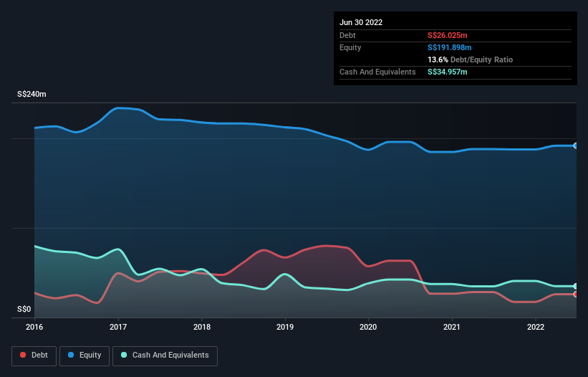Click the Debt label in tooltip

click(x=347, y=35)
